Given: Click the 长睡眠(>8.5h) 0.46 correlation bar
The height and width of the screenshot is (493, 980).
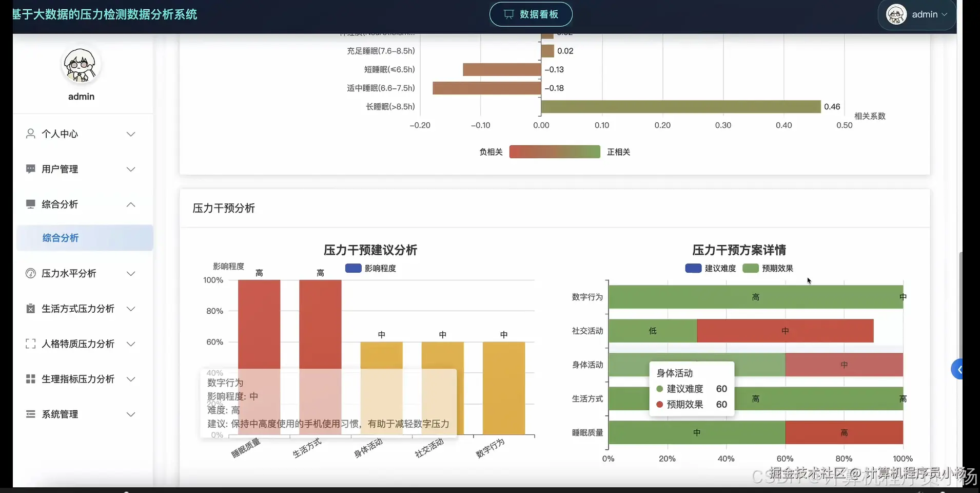Looking at the screenshot, I should coord(681,107).
